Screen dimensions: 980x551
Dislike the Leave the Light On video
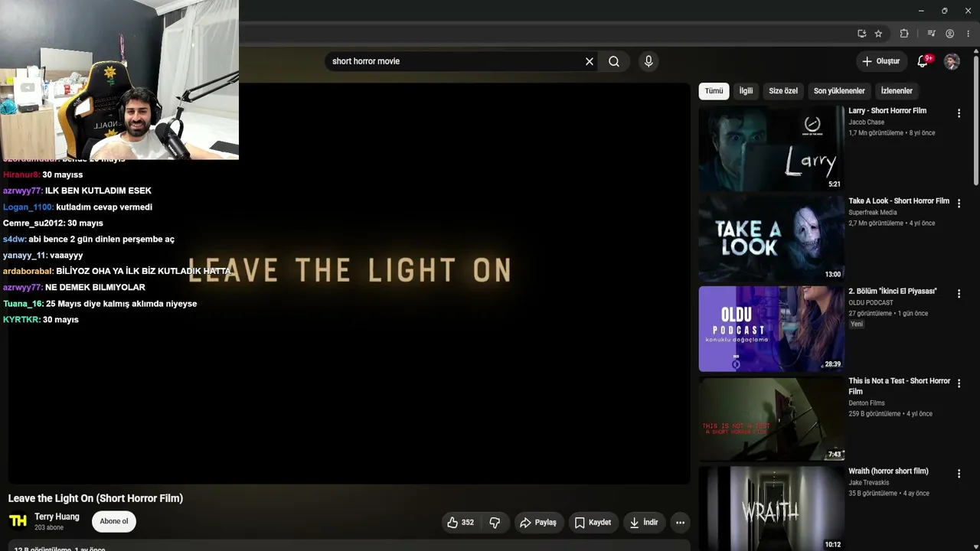pos(495,523)
